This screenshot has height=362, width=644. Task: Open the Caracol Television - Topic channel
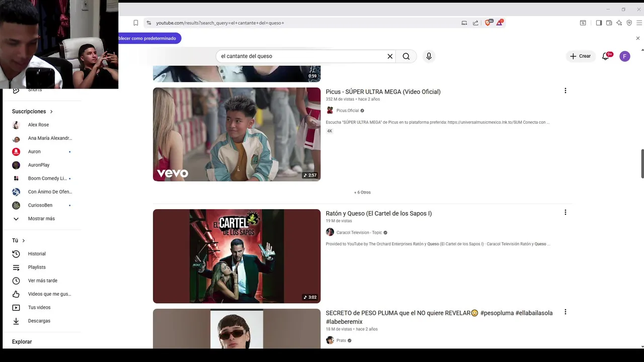pyautogui.click(x=359, y=233)
